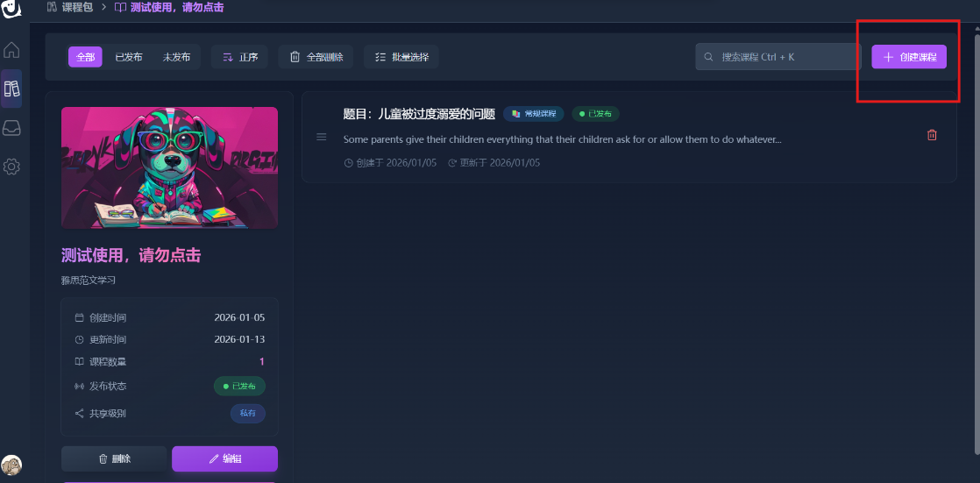Open the home icon in left sidebar
This screenshot has width=980, height=483.
click(11, 49)
